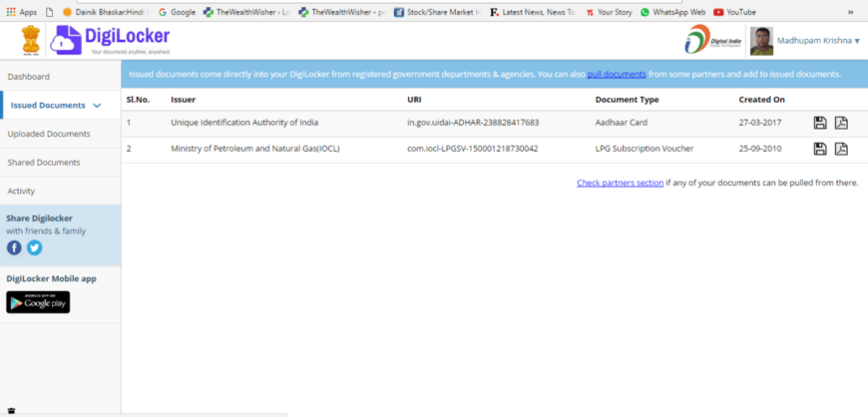Click the Issuer column header
Viewport: 868px width, 417px height.
(x=184, y=100)
